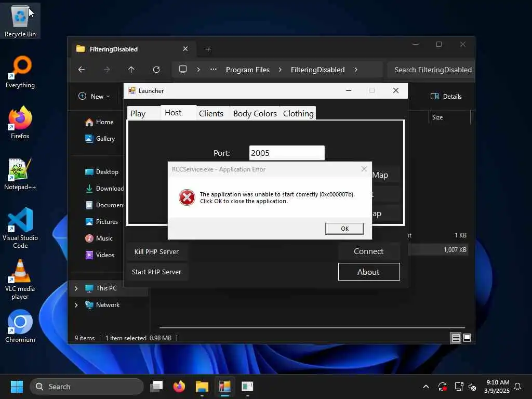Click the Windows Start button
This screenshot has width=532, height=399.
coord(17,387)
